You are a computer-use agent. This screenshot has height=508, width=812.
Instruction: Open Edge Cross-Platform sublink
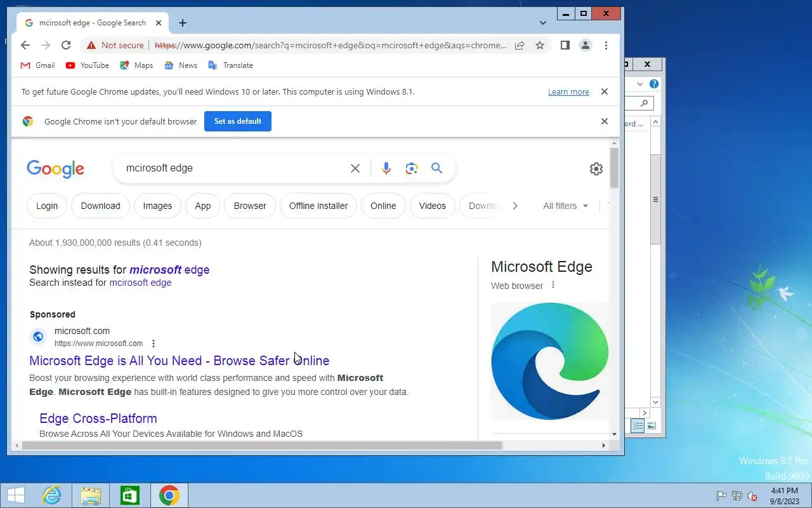pos(98,418)
